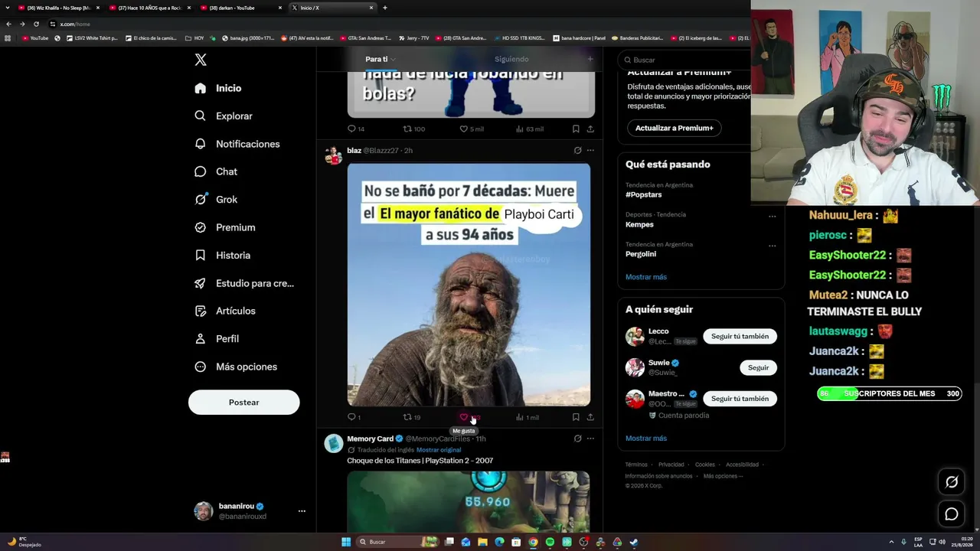Reply to blaz's Playboi Carti post
This screenshot has width=980, height=551.
[x=352, y=417]
